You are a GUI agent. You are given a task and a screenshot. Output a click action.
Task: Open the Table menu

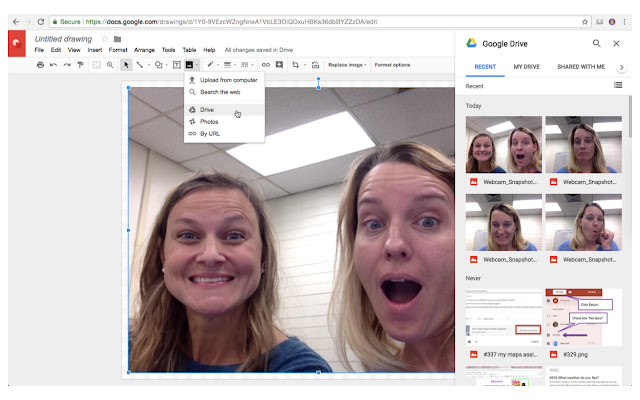click(189, 50)
